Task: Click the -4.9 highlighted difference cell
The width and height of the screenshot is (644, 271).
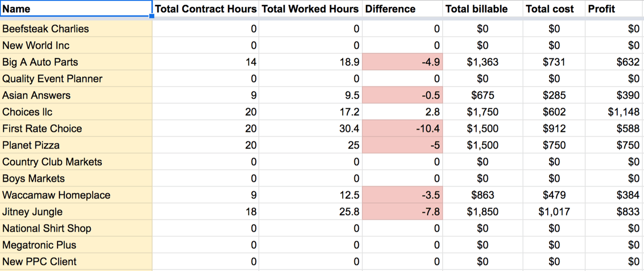Action: [x=402, y=62]
